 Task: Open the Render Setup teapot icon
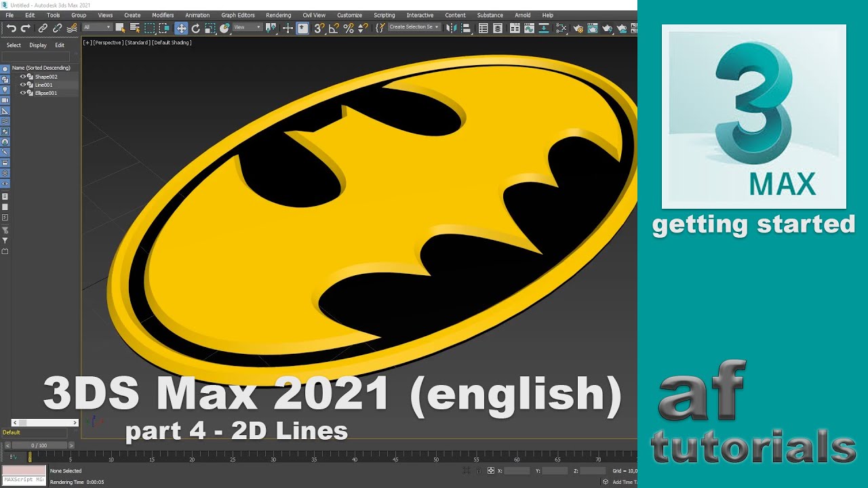(578, 28)
